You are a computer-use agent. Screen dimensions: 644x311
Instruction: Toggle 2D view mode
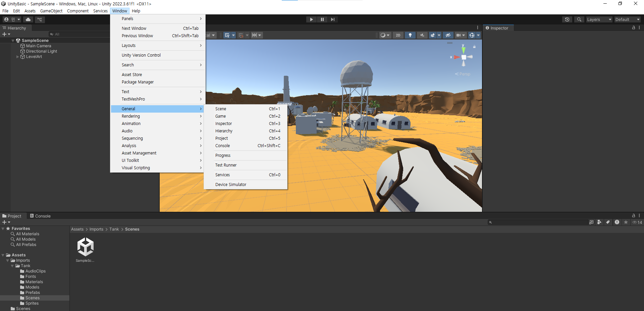pos(398,35)
